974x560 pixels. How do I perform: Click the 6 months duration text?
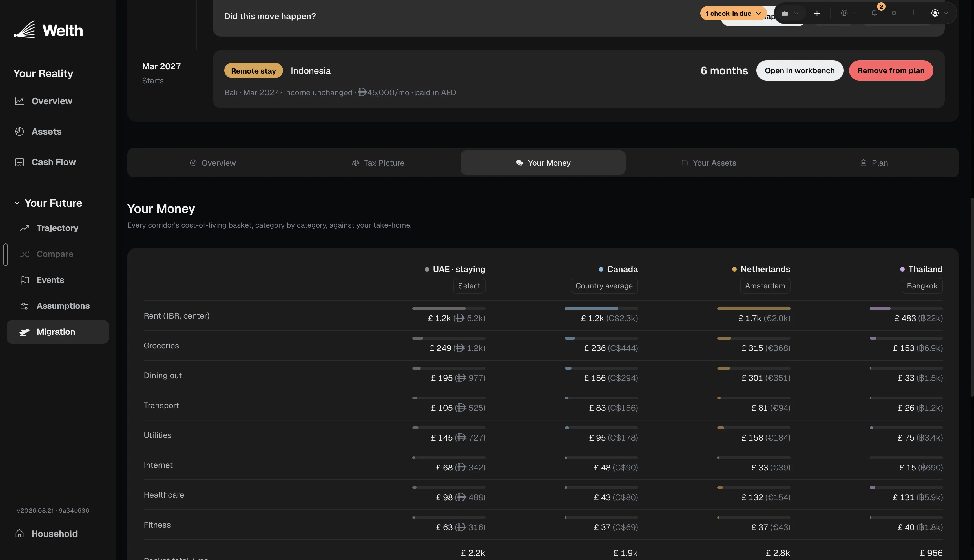pyautogui.click(x=724, y=71)
